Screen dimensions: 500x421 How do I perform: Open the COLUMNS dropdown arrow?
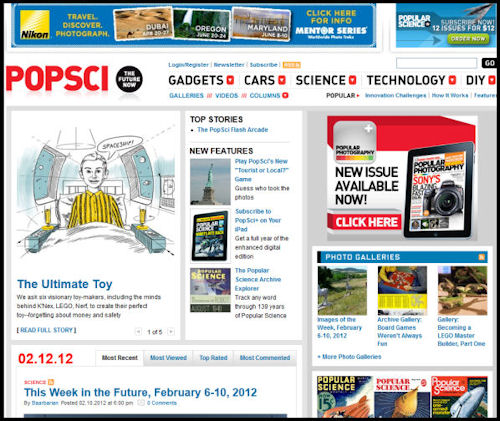[x=285, y=95]
